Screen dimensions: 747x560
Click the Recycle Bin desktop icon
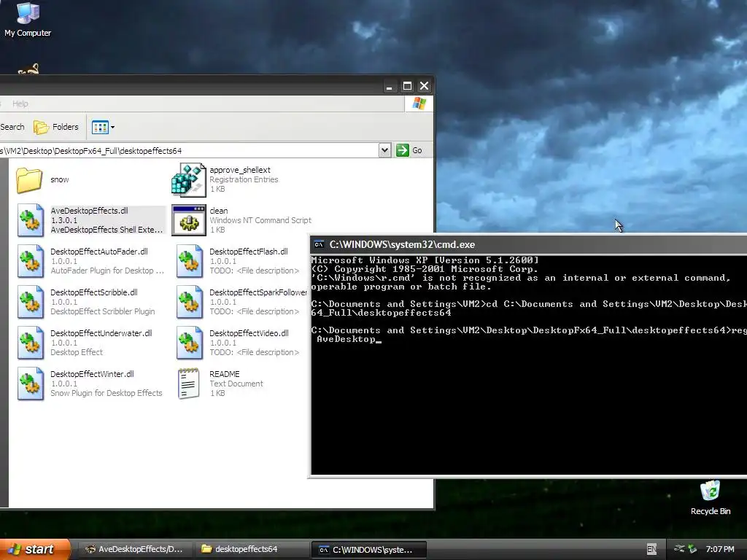711,497
